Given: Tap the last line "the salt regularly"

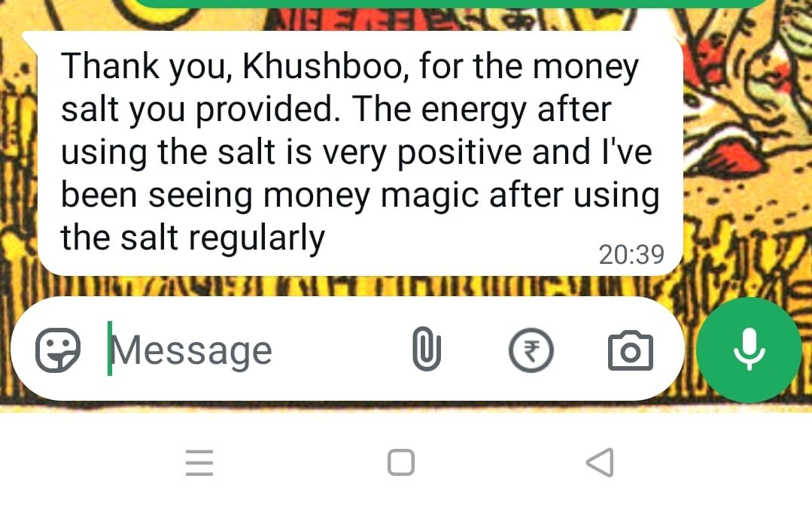Looking at the screenshot, I should pyautogui.click(x=193, y=238).
